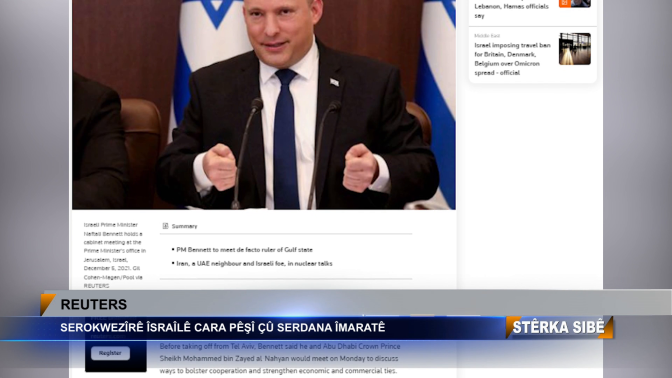Screen dimensions: 672x378
Task: Click the paragraph starting Before taking off
Action: tap(279, 358)
